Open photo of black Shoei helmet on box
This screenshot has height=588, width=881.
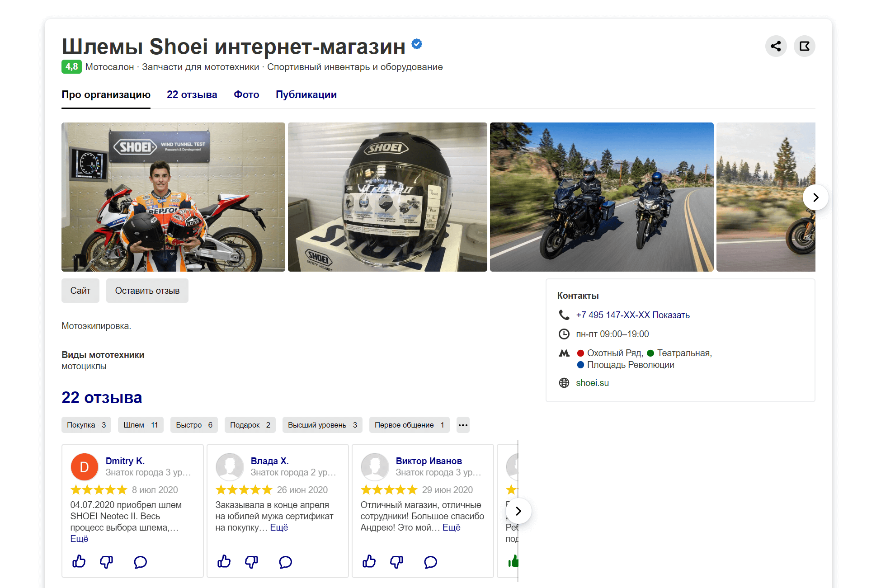(x=387, y=197)
